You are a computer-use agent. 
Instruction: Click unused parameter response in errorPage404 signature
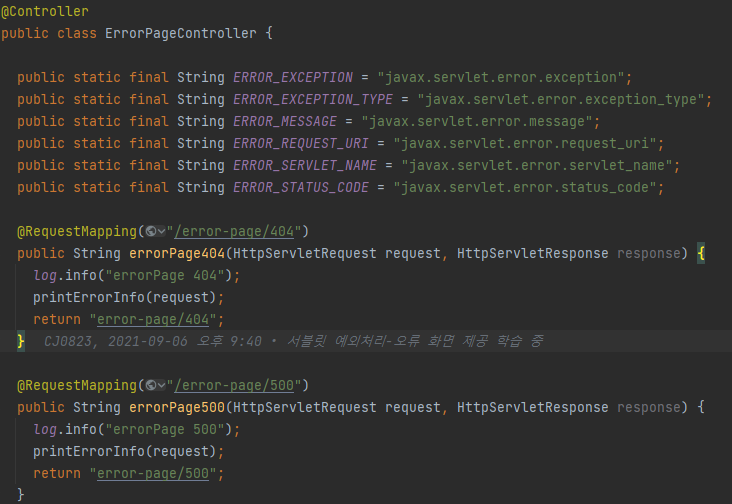(649, 253)
